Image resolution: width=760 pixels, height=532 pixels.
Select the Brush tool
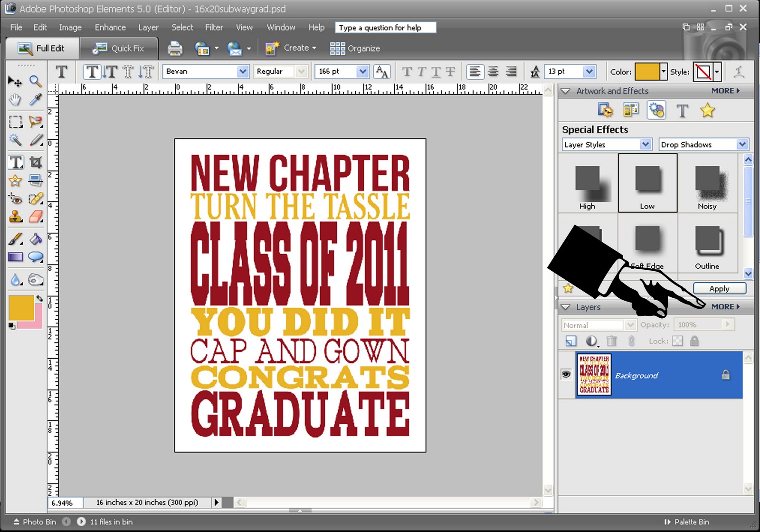click(15, 239)
